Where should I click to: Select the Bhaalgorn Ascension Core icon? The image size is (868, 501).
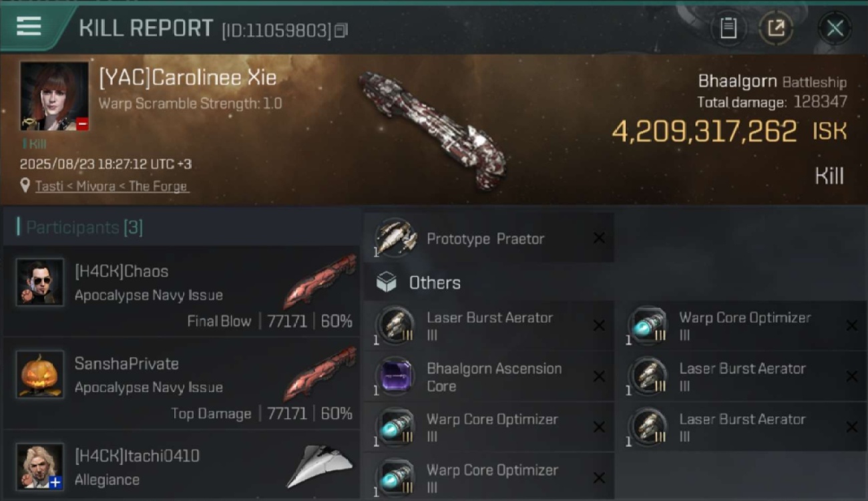click(x=396, y=376)
